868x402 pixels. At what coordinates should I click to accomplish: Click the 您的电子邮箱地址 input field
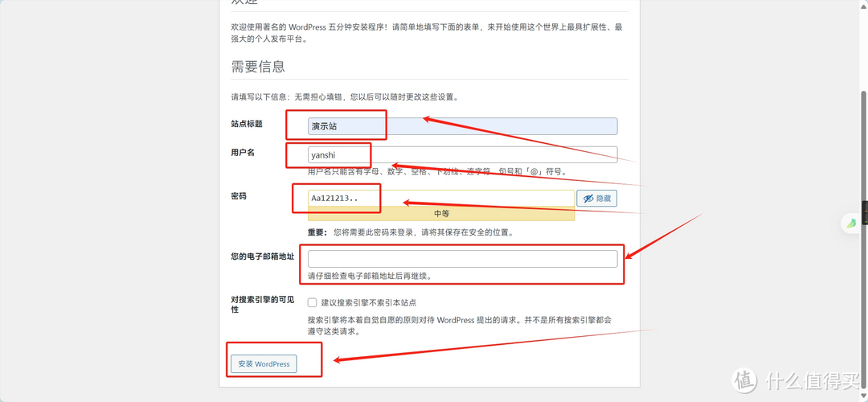462,259
